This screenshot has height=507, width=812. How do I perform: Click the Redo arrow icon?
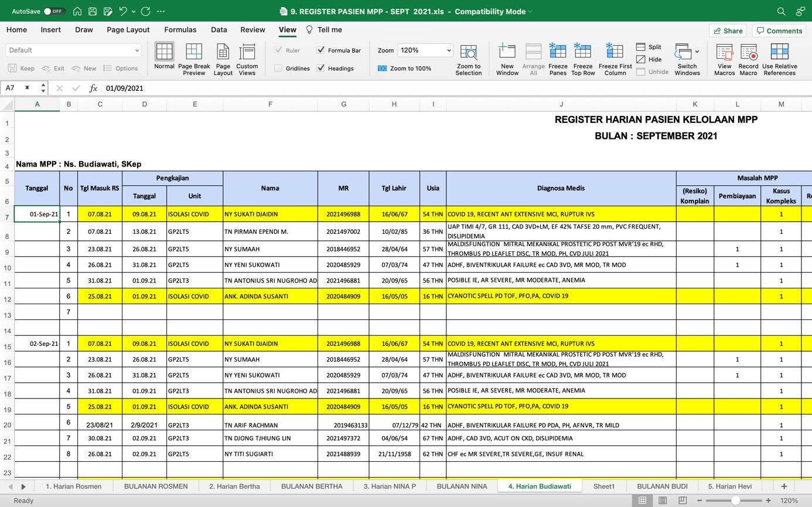[145, 11]
